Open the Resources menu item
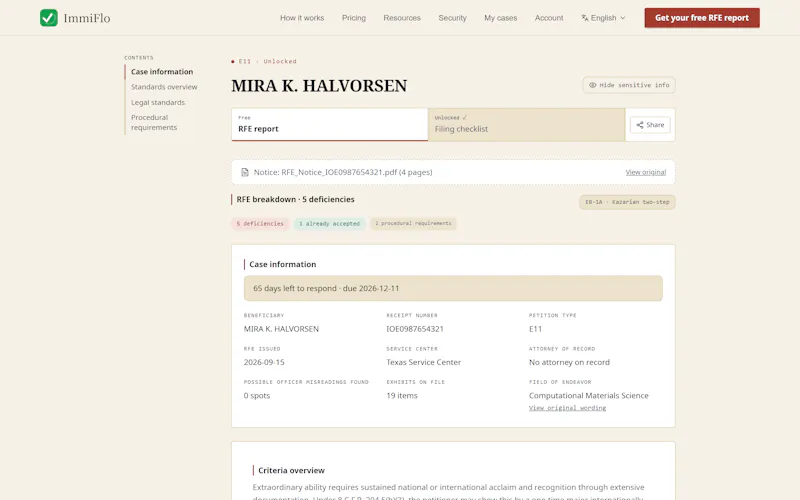Screen dimensions: 800x500 point(402,18)
